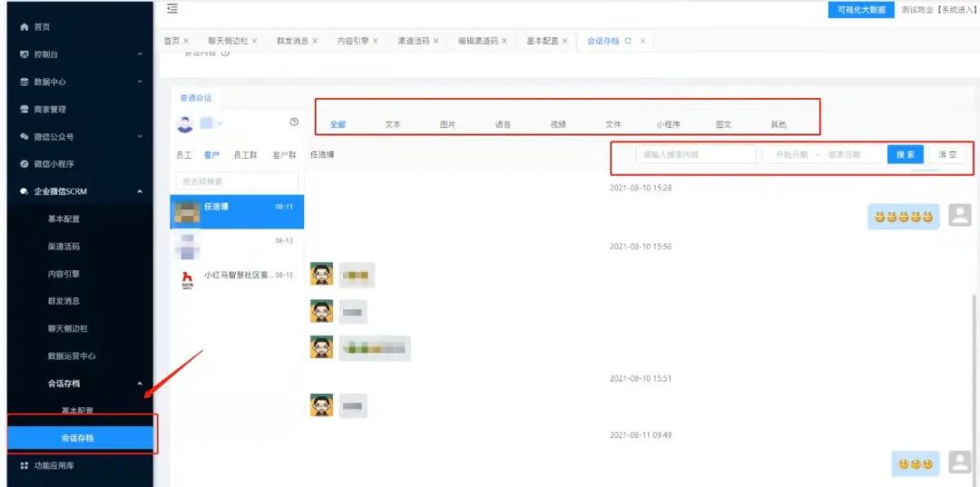The height and width of the screenshot is (487, 980).
Task: Click the 搜索 search button
Action: click(906, 154)
